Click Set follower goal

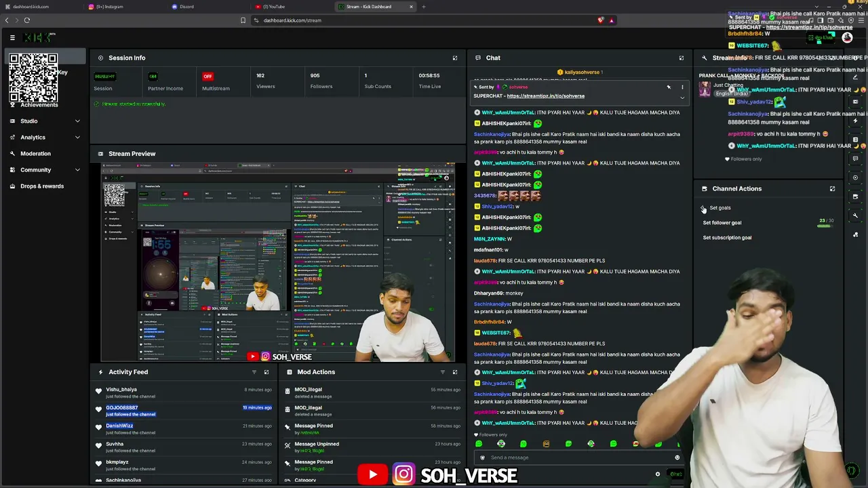(722, 222)
